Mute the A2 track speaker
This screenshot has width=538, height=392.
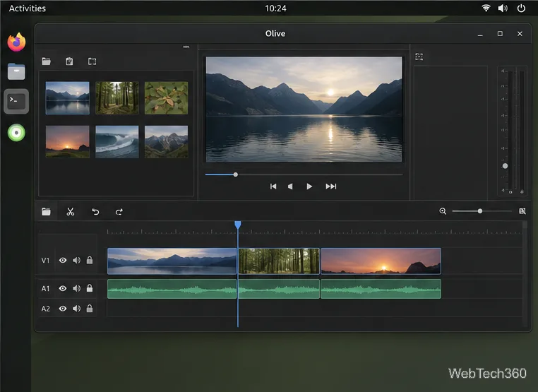pyautogui.click(x=76, y=309)
